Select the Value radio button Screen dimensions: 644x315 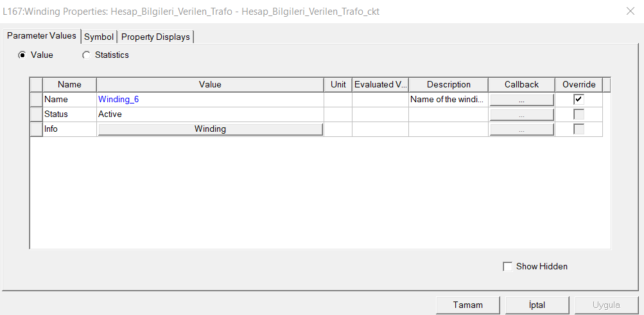tap(22, 55)
